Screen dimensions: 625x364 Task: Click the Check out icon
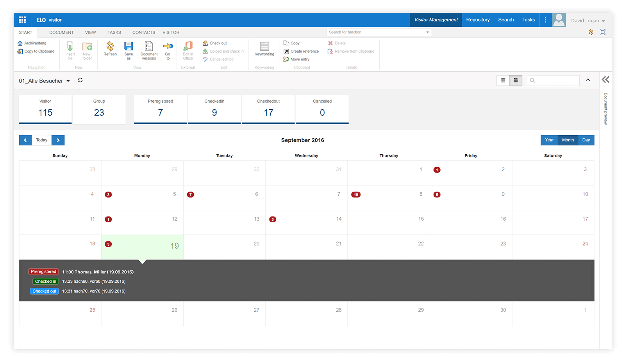click(x=205, y=43)
